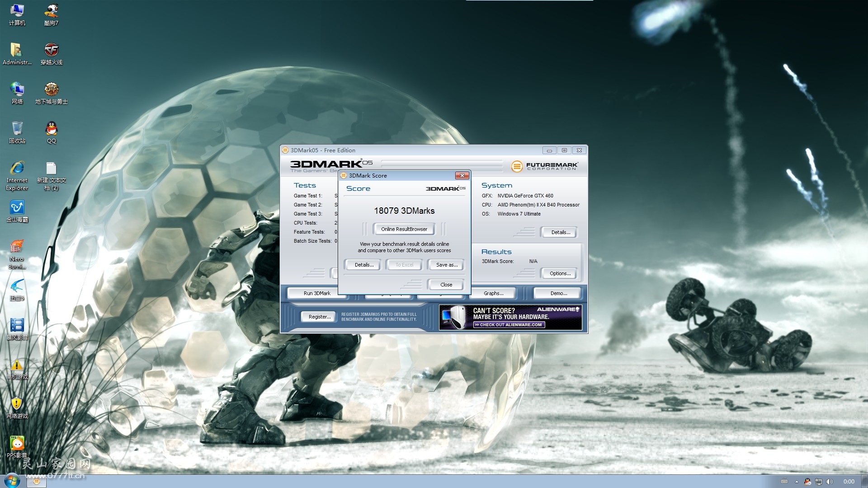This screenshot has height=488, width=868.
Task: Select the 新建 文本文档 (2) file
Action: pos(52,176)
